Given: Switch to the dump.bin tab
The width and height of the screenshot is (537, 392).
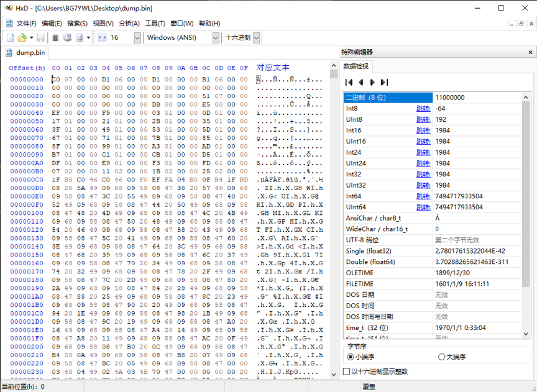Looking at the screenshot, I should [x=25, y=52].
